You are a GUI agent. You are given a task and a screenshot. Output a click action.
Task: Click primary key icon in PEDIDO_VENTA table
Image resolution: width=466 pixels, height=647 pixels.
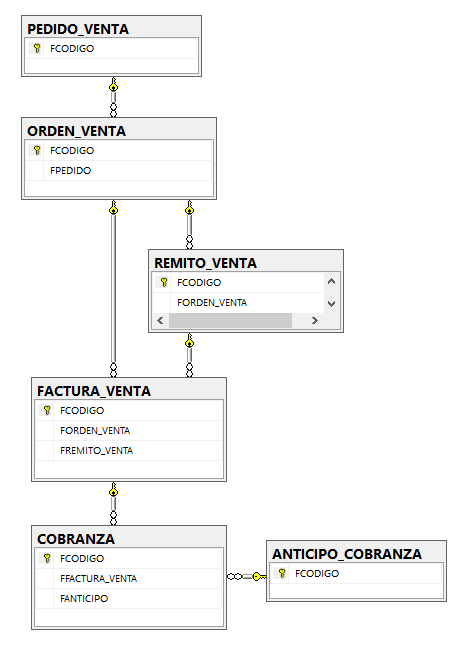[37, 48]
